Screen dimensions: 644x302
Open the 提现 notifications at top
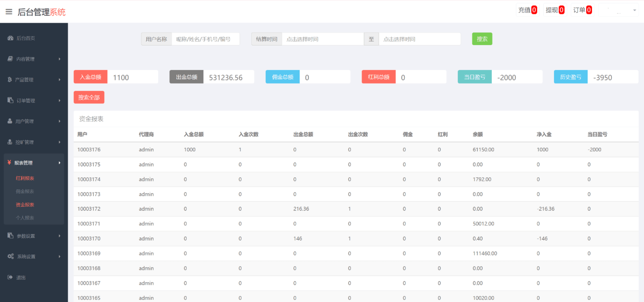pos(555,10)
